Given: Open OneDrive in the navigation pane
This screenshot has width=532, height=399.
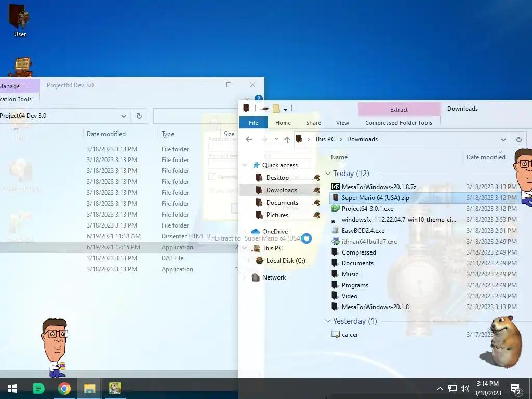Looking at the screenshot, I should click(275, 231).
